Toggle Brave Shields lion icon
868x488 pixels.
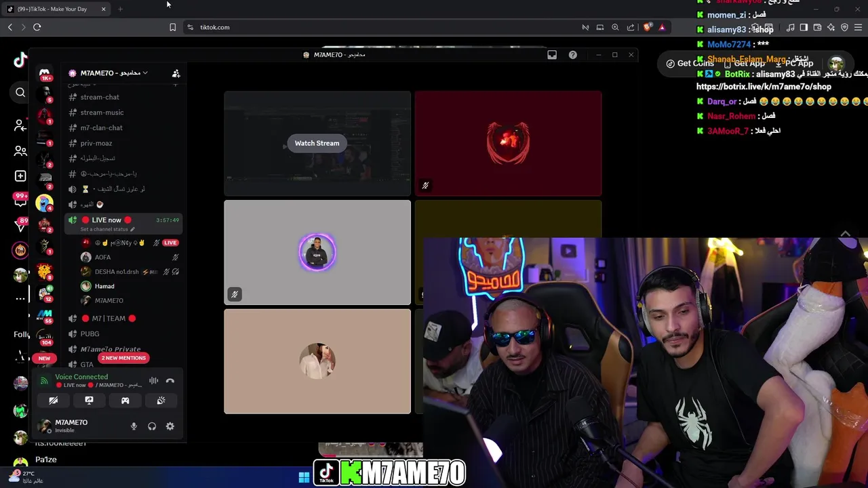pyautogui.click(x=648, y=27)
